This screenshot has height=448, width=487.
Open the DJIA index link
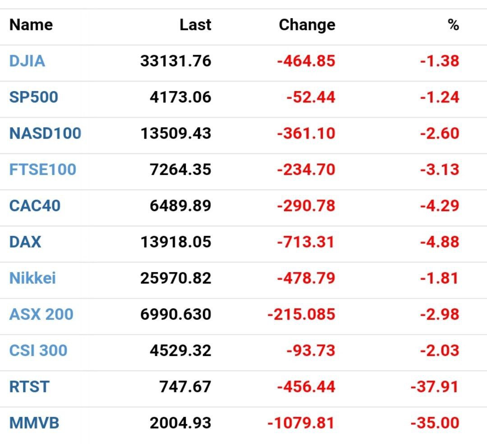[x=27, y=61]
